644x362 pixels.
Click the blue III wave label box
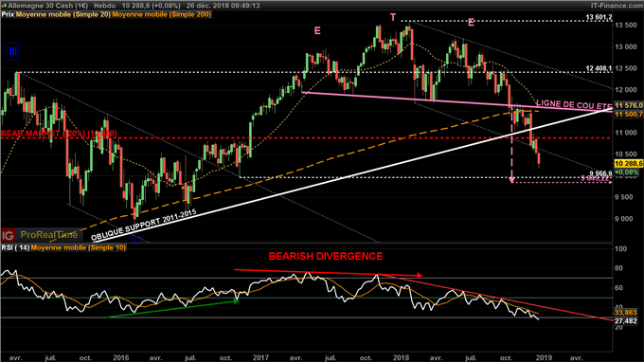[13, 52]
